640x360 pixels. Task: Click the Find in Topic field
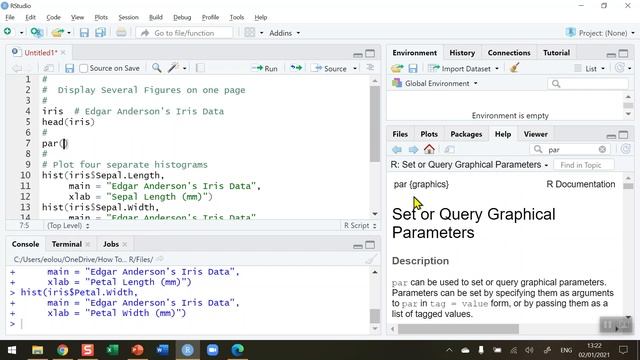click(583, 165)
